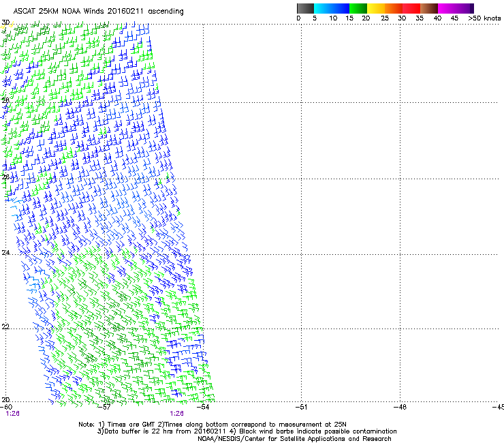The height and width of the screenshot is (443, 504).
Task: Click the longitude axis label "-54"
Action: 203,407
